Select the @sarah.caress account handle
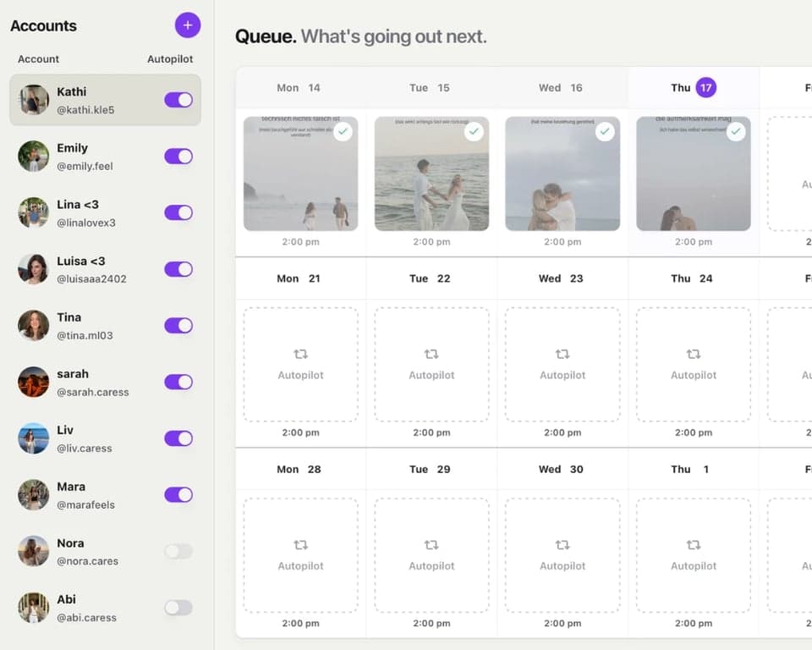The width and height of the screenshot is (812, 650). (x=93, y=393)
